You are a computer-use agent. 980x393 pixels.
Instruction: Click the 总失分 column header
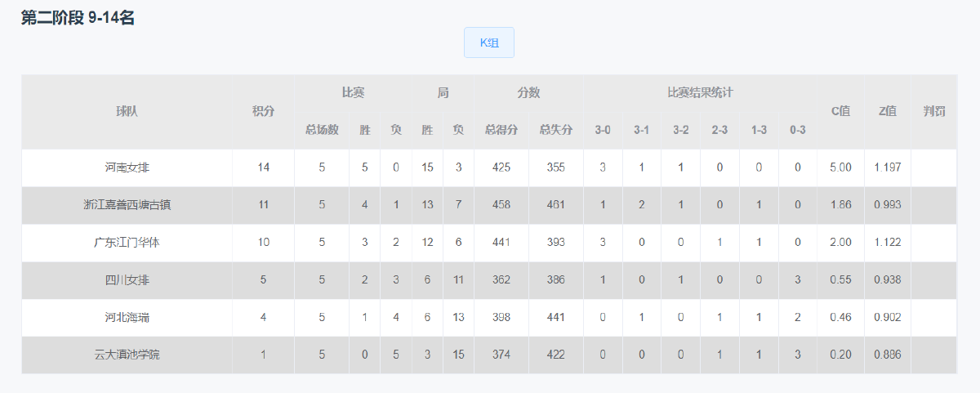point(556,129)
